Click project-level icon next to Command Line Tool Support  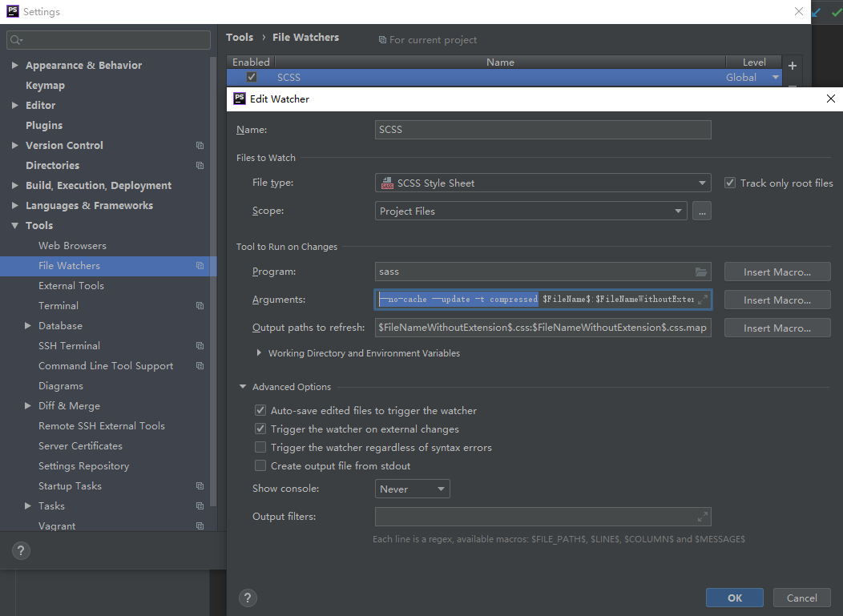tap(200, 366)
